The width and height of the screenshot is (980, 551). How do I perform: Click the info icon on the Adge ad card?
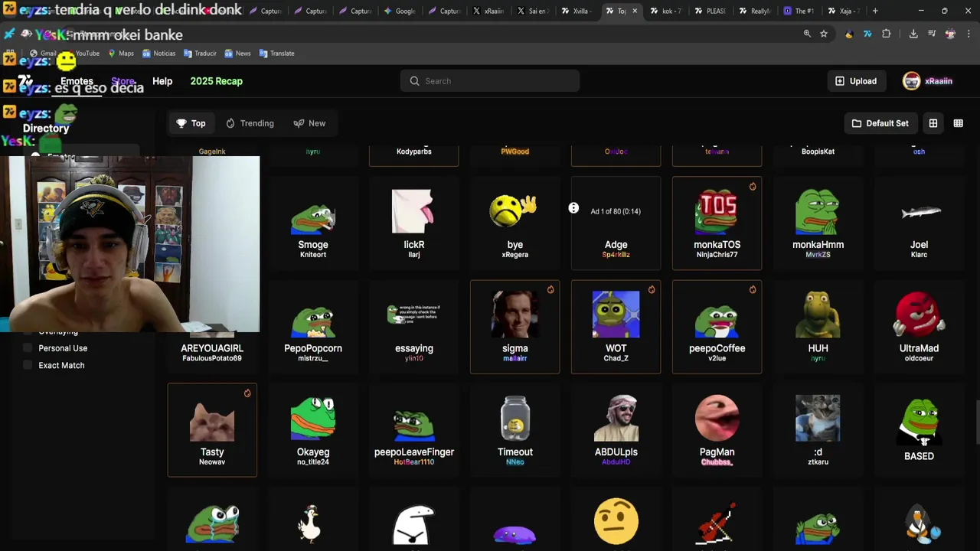point(573,208)
